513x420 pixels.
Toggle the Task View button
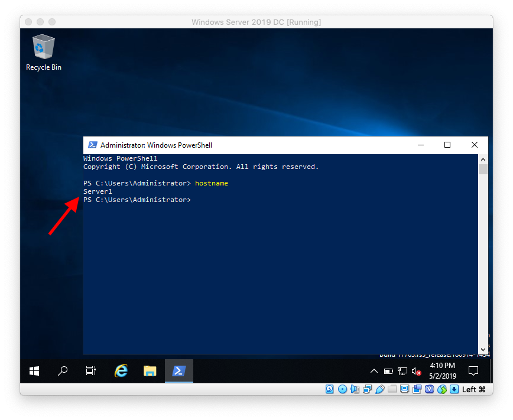coord(90,371)
